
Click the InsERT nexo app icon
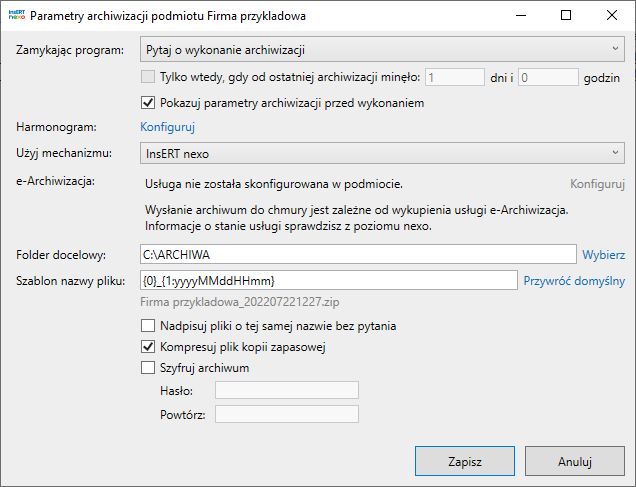[16, 16]
